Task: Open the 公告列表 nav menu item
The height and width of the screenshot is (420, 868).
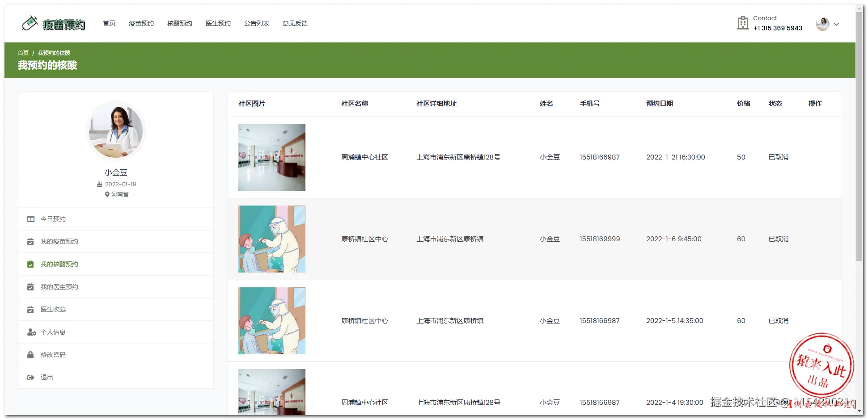Action: pos(257,23)
